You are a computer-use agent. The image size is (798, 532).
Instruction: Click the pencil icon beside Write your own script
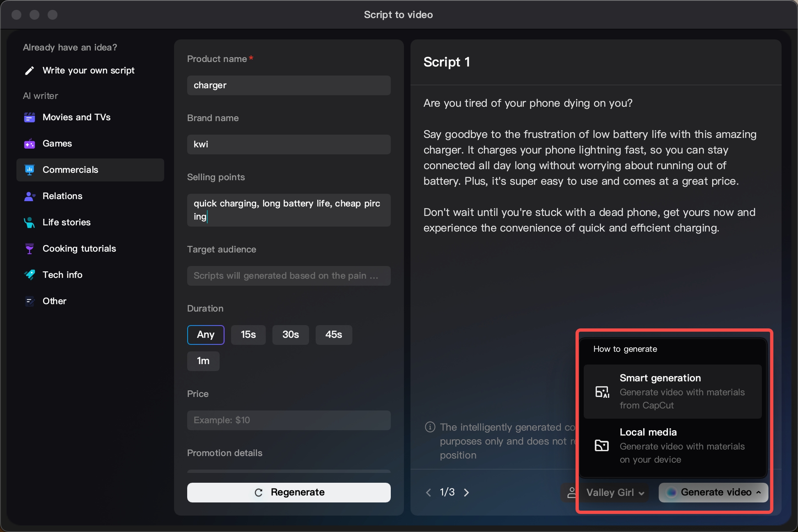coord(29,71)
